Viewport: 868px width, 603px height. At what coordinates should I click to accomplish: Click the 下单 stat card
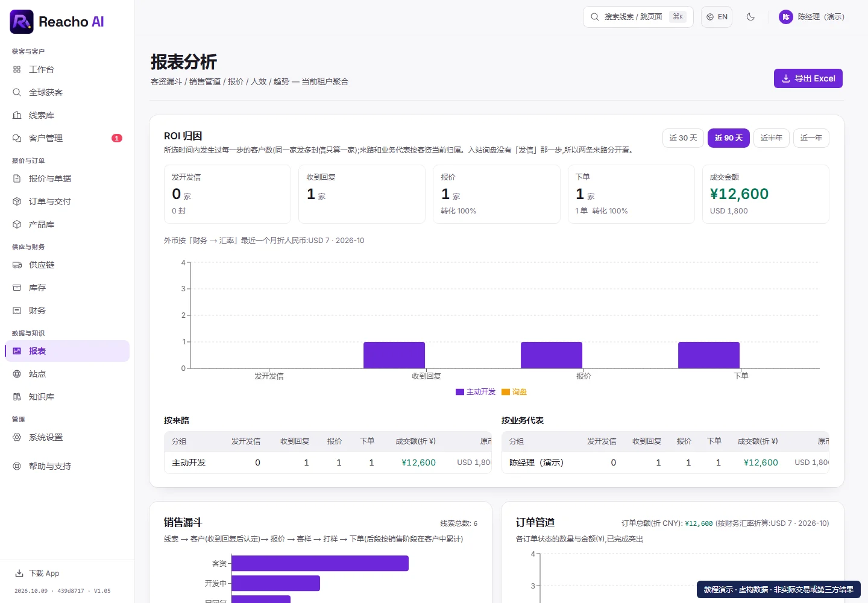pyautogui.click(x=631, y=194)
